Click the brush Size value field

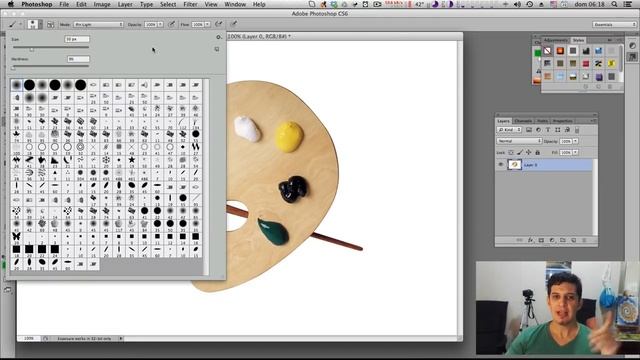point(77,39)
